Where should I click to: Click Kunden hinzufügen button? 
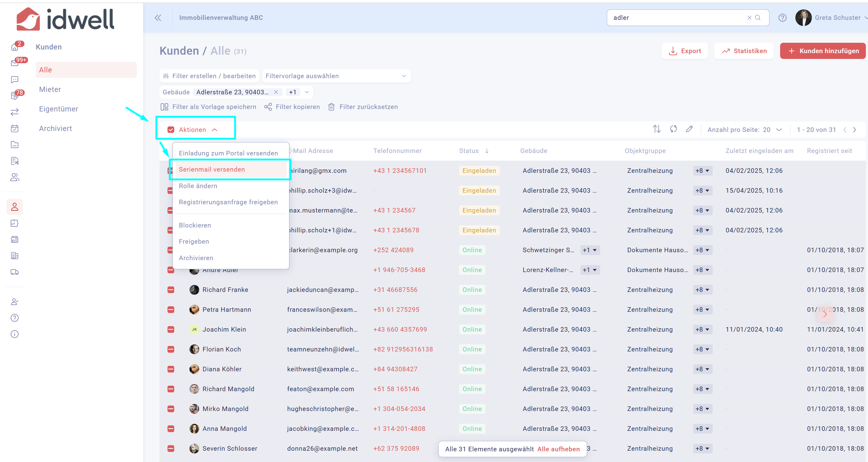[823, 51]
